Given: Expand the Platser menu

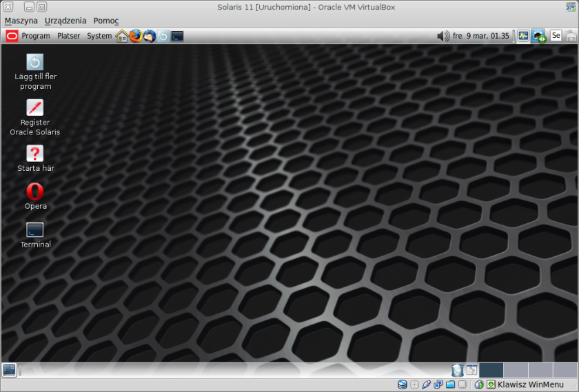Looking at the screenshot, I should pyautogui.click(x=68, y=36).
